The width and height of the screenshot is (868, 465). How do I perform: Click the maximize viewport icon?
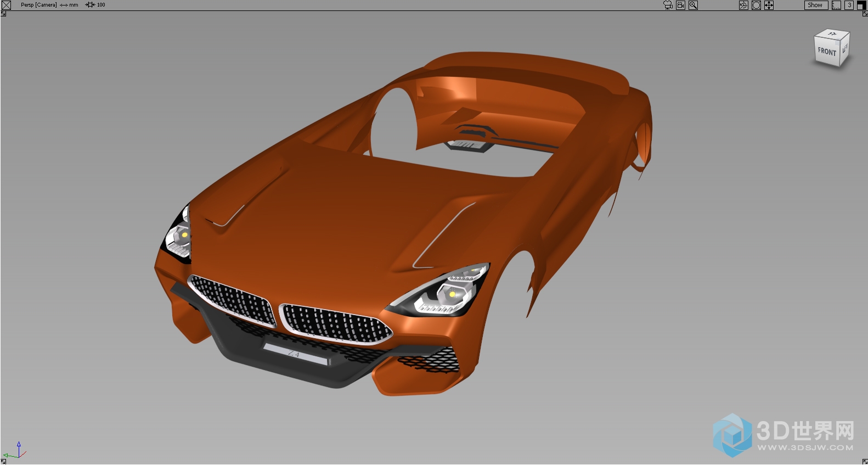click(861, 5)
